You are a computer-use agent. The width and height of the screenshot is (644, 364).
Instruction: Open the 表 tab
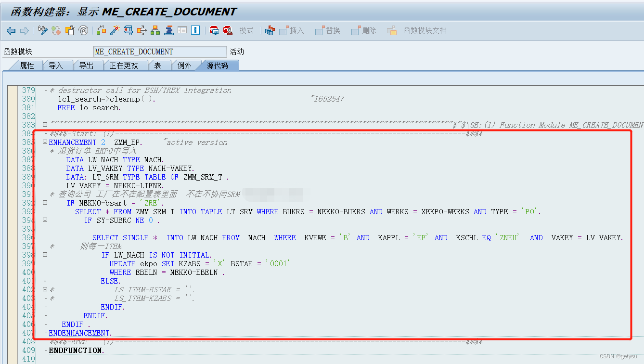pyautogui.click(x=157, y=65)
